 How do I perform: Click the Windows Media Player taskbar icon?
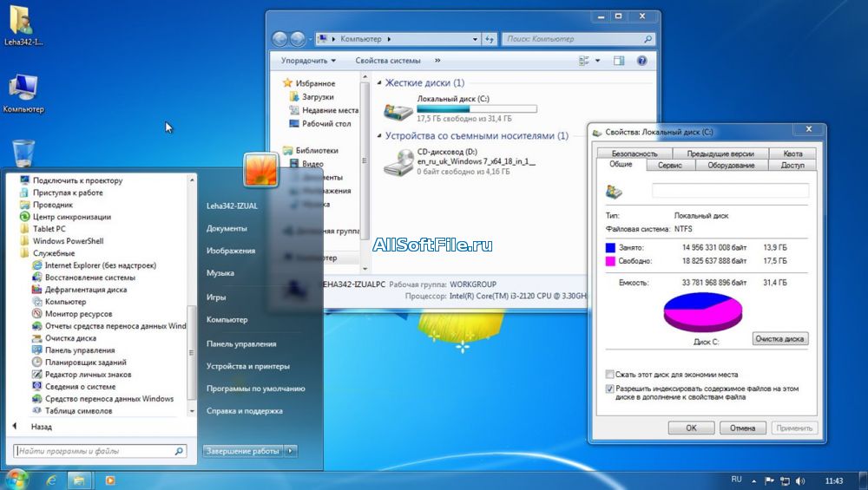click(x=109, y=480)
